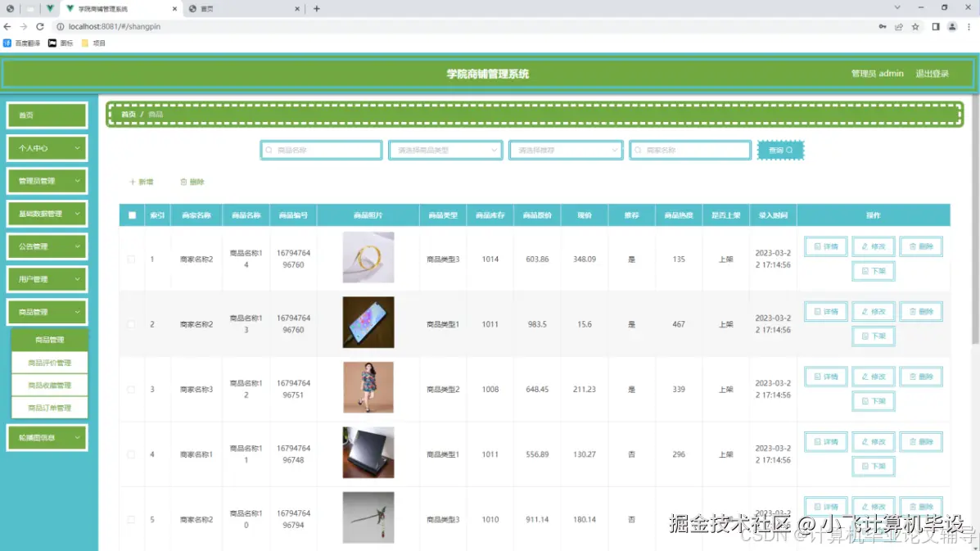980x551 pixels.
Task: Expand 管理员管理 sidebar menu
Action: [47, 181]
